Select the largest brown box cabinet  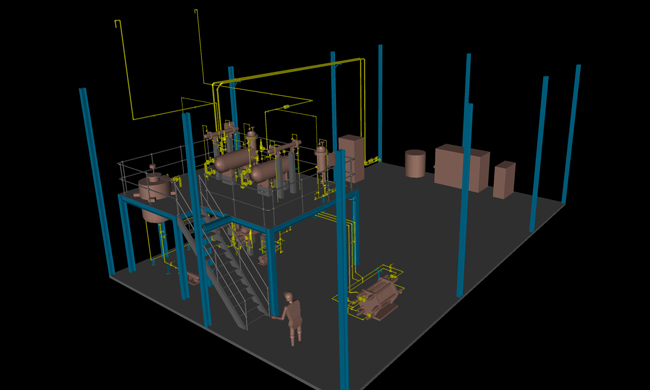click(462, 168)
